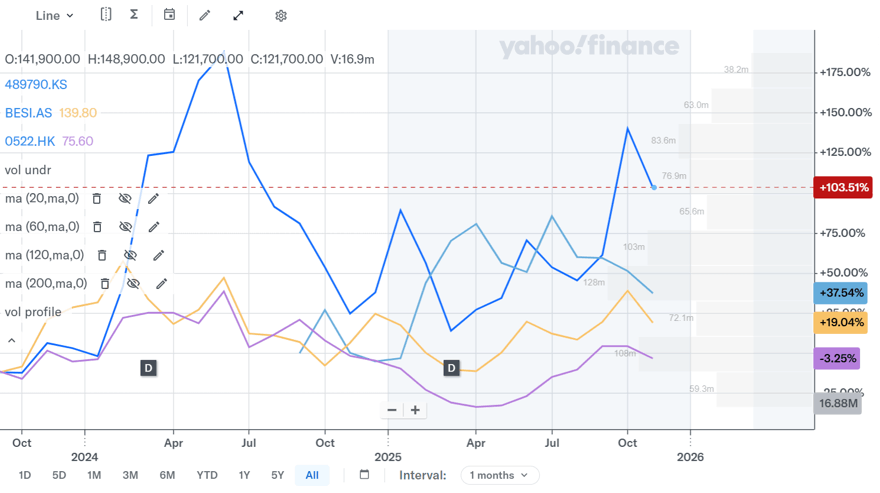Screen dimensions: 880x493
Task: Open custom date range calendar picker
Action: 364,475
